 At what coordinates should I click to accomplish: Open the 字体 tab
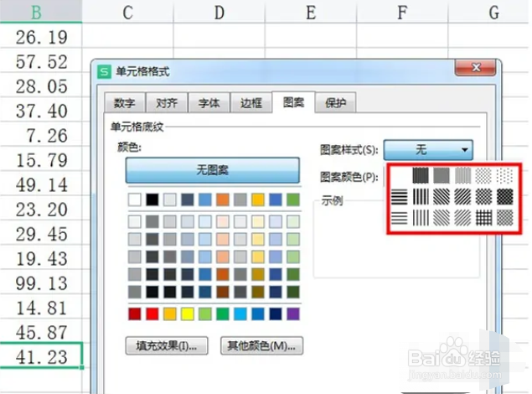[x=209, y=102]
